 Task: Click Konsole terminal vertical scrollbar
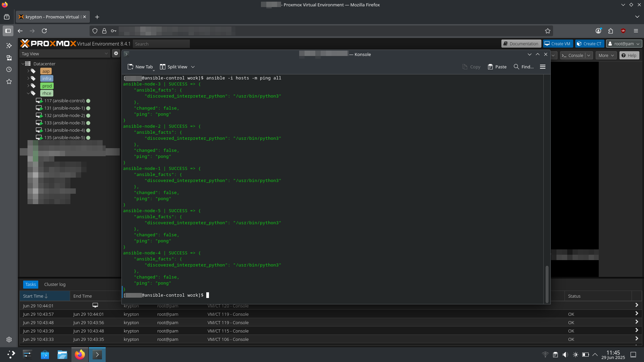(547, 284)
